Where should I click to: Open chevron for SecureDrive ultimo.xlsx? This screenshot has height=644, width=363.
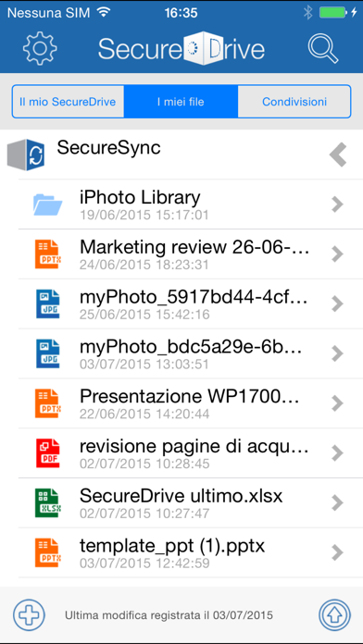[x=337, y=502]
